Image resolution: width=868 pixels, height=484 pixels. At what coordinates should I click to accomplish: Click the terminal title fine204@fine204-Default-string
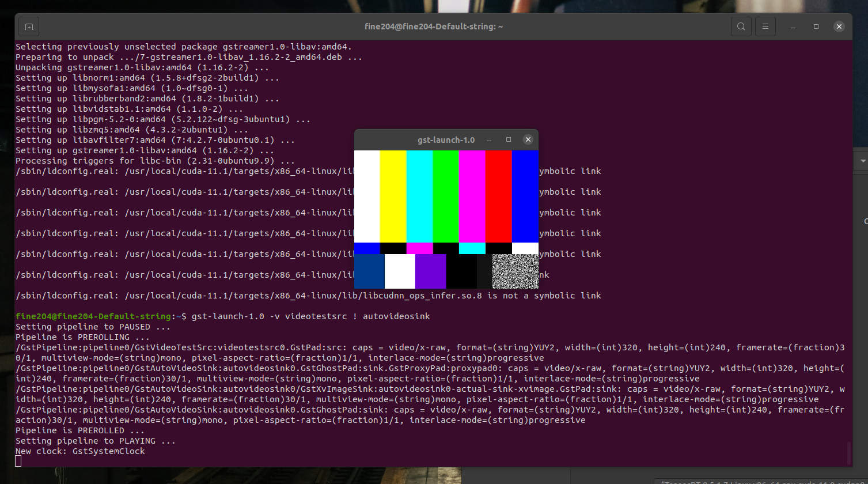(434, 27)
